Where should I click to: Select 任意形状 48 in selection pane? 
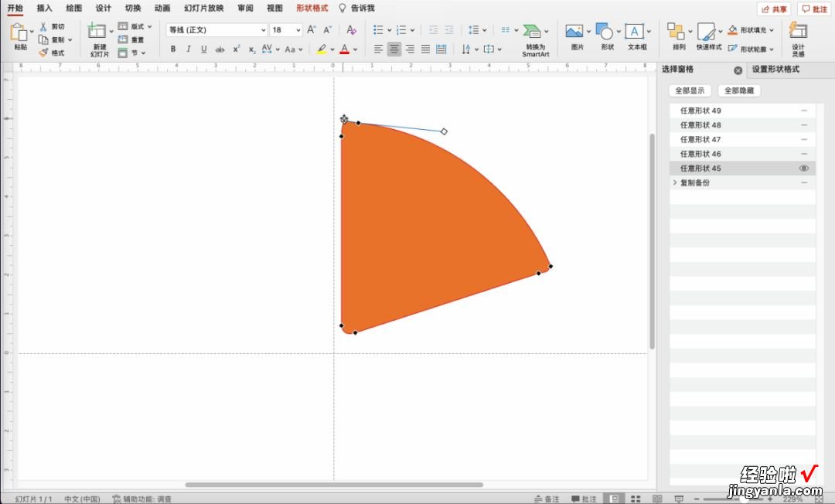tap(742, 125)
